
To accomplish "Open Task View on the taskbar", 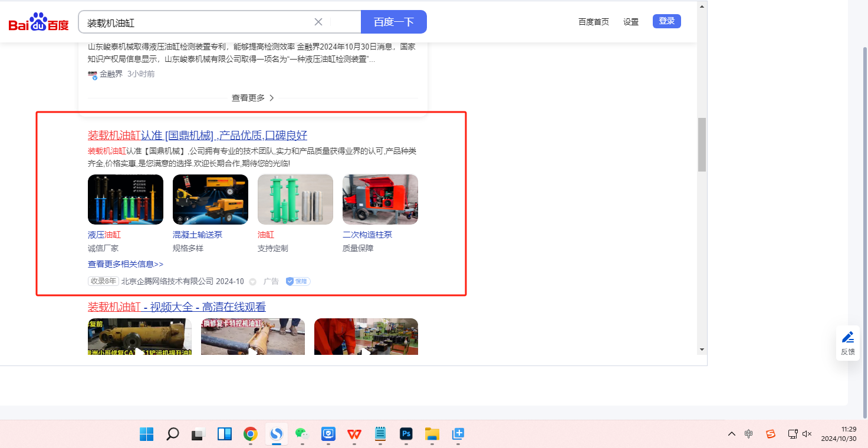I will click(x=198, y=434).
